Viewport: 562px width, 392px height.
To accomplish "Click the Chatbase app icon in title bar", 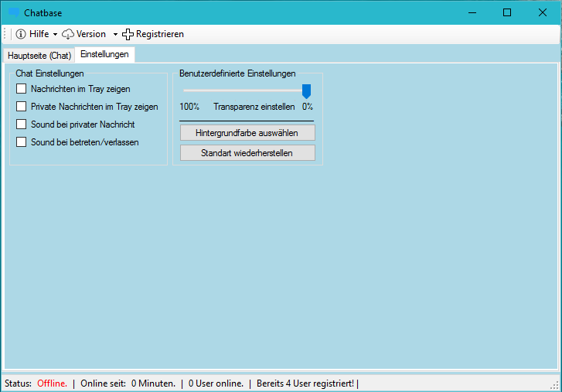I will tap(13, 12).
